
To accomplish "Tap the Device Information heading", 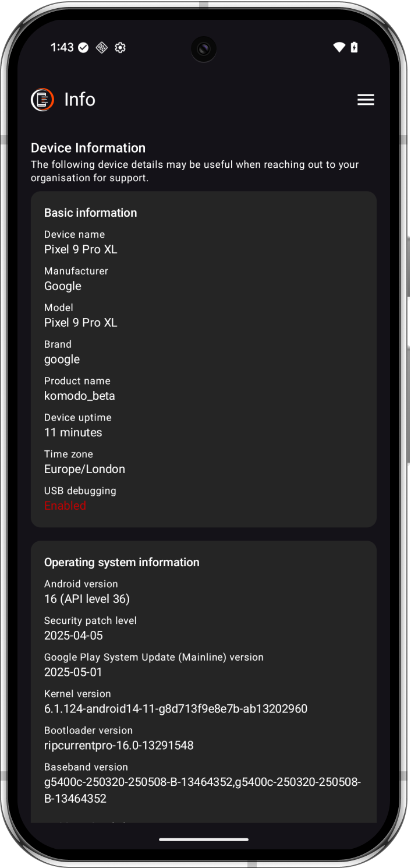I will click(x=88, y=148).
